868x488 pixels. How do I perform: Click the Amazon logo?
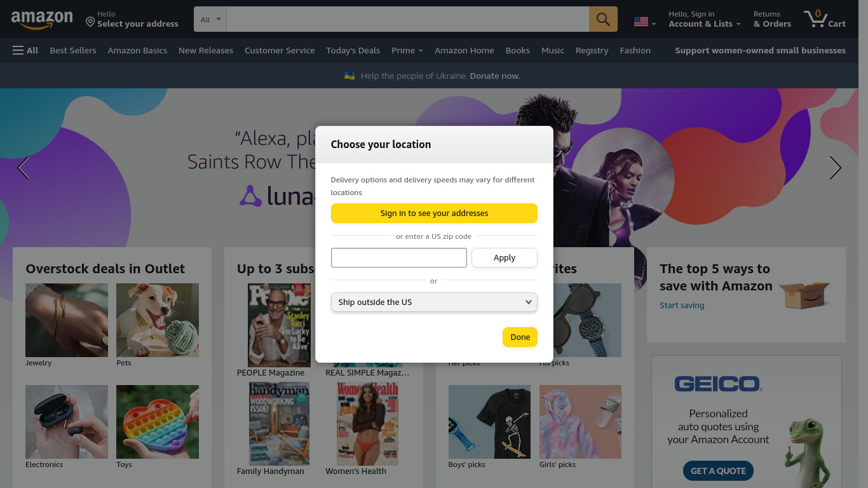(x=42, y=20)
